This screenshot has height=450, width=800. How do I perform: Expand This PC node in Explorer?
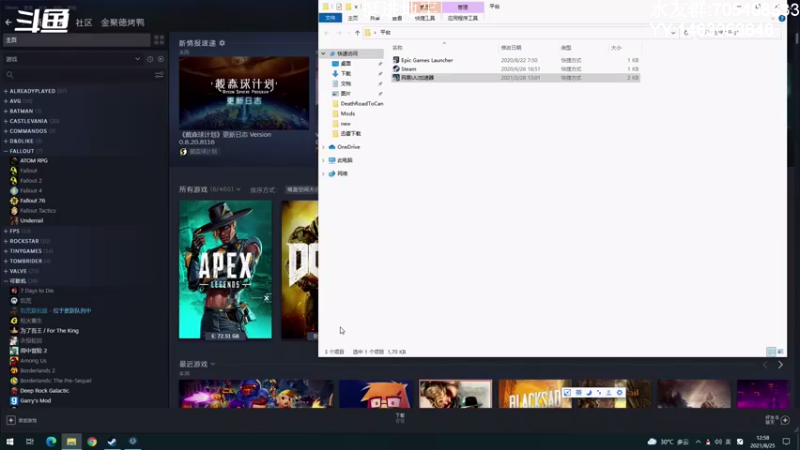coord(323,160)
